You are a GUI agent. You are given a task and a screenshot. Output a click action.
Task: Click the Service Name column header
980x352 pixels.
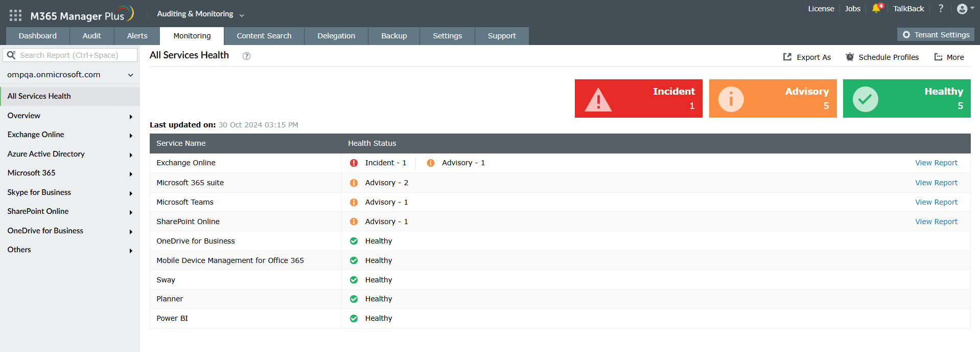pyautogui.click(x=181, y=143)
